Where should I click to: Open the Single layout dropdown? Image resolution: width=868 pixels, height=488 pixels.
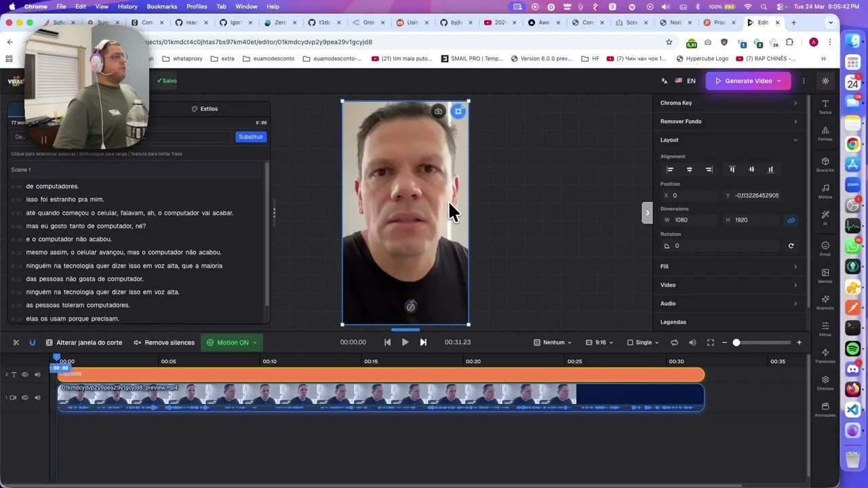coord(643,342)
